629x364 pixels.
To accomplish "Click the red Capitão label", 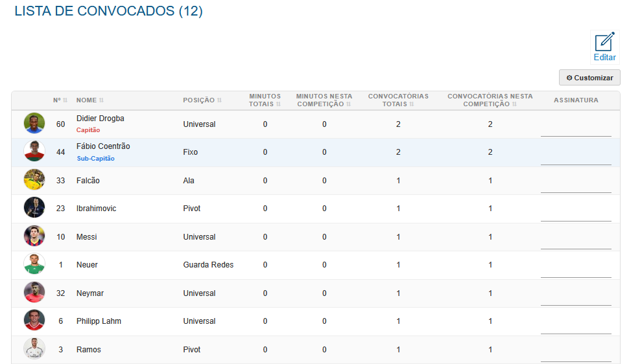I will click(x=88, y=130).
